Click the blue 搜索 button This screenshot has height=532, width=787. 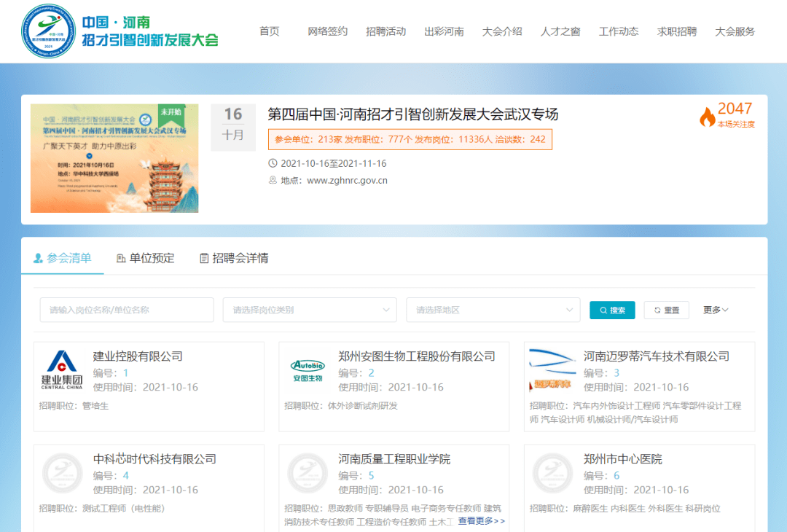612,310
